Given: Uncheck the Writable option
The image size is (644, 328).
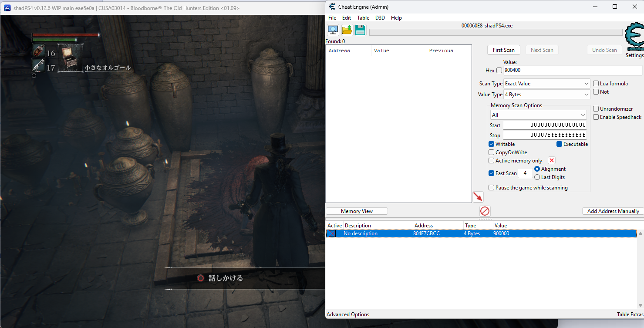Looking at the screenshot, I should [x=491, y=144].
